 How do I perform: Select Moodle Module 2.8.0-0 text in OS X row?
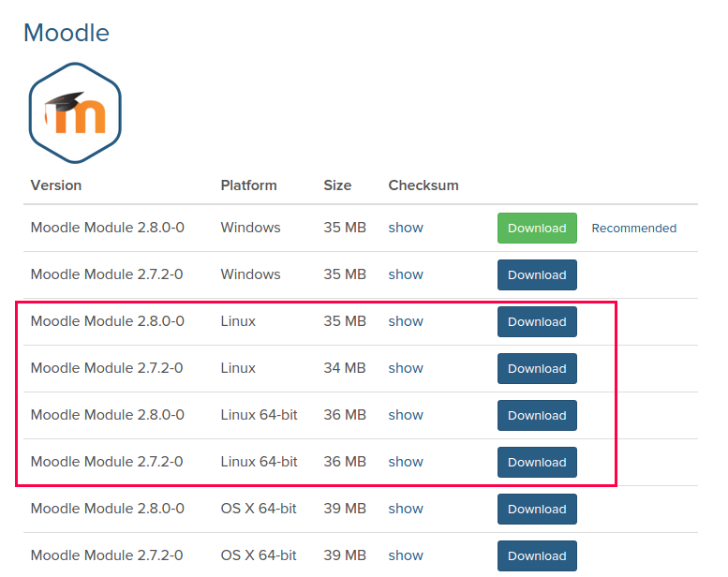107,509
